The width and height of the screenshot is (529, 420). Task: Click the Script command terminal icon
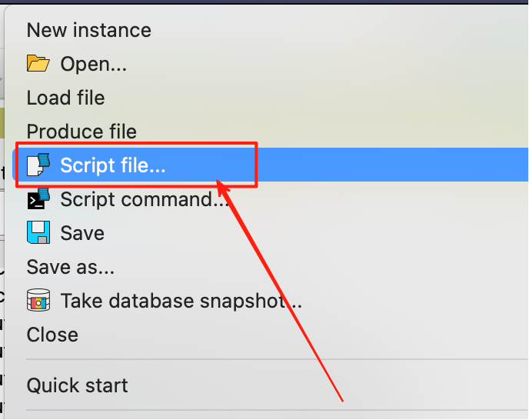[x=38, y=199]
